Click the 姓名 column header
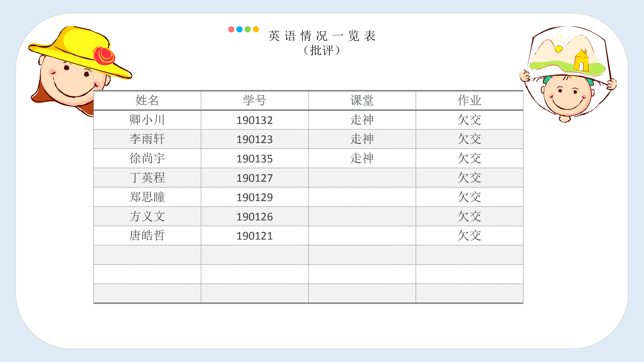Viewport: 644px width, 362px height. click(147, 100)
